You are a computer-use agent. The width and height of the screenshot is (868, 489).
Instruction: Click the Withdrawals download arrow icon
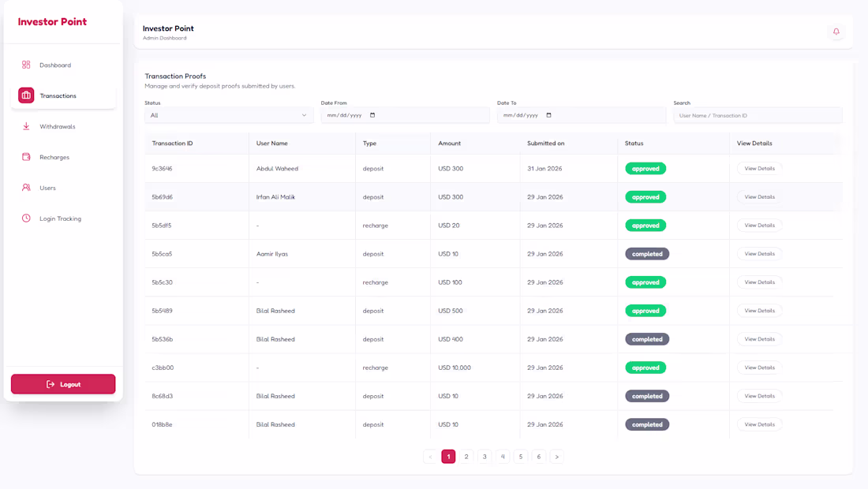(x=26, y=126)
